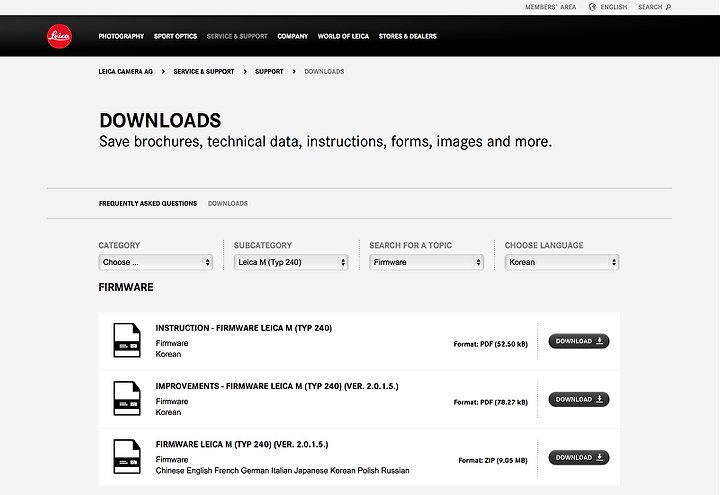This screenshot has width=720, height=495.
Task: Click the Improvements - Firmware Leica M title
Action: tap(277, 386)
